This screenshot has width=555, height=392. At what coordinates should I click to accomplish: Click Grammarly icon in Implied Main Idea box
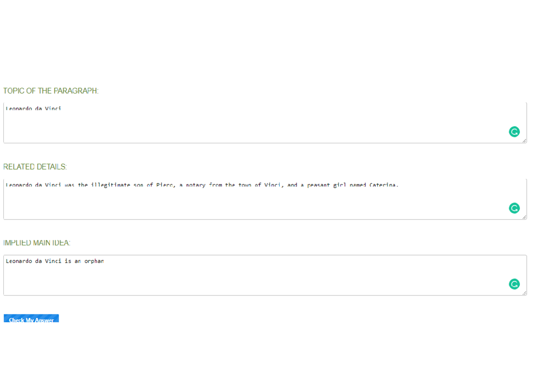(514, 284)
